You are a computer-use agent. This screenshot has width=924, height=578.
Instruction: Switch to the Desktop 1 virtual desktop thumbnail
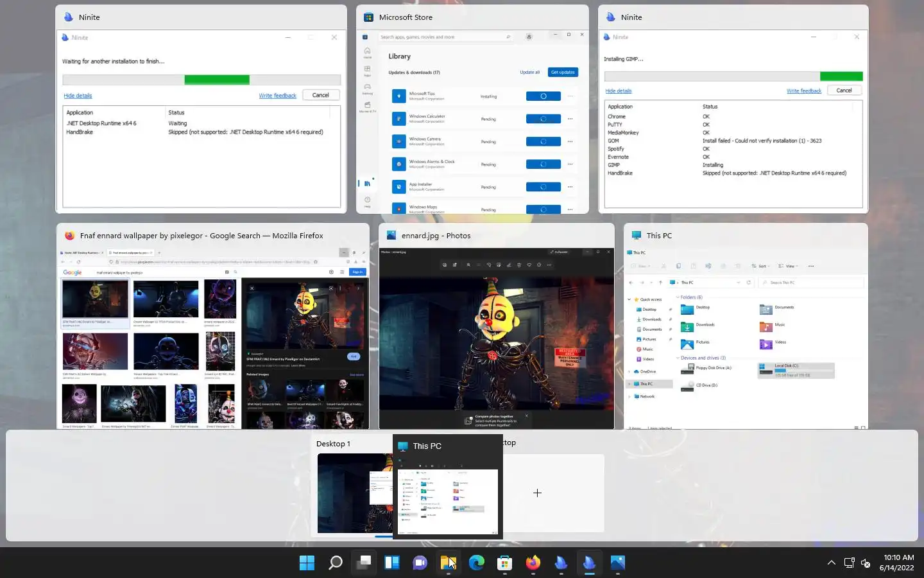354,493
